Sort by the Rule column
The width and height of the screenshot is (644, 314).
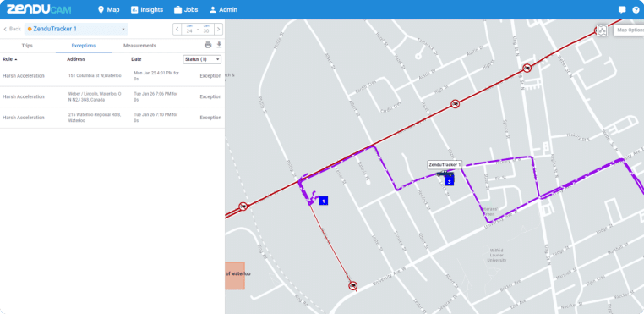point(10,59)
